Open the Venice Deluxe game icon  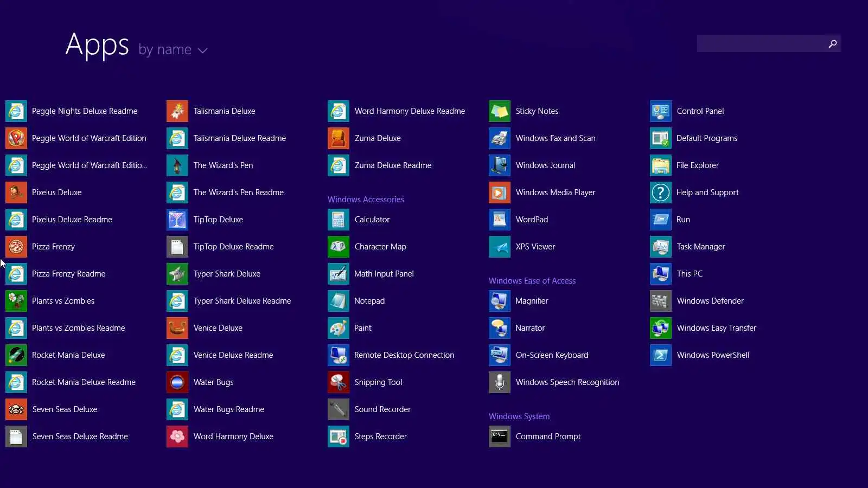pos(177,328)
